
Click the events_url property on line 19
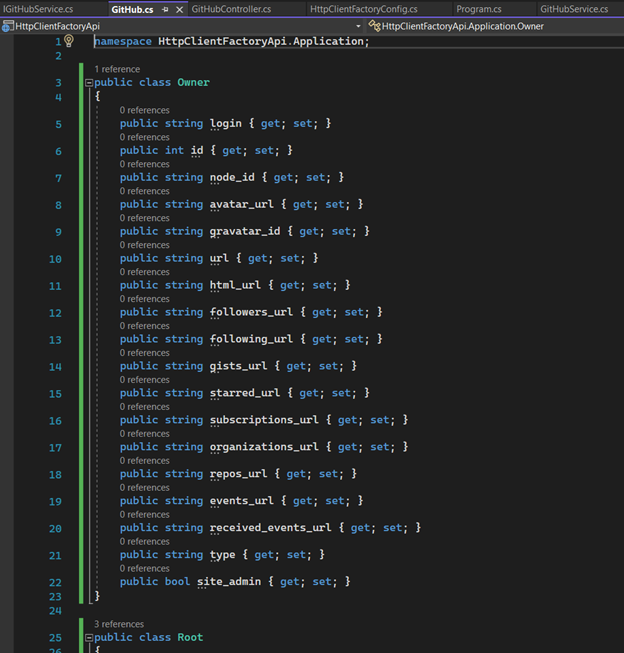tap(242, 501)
